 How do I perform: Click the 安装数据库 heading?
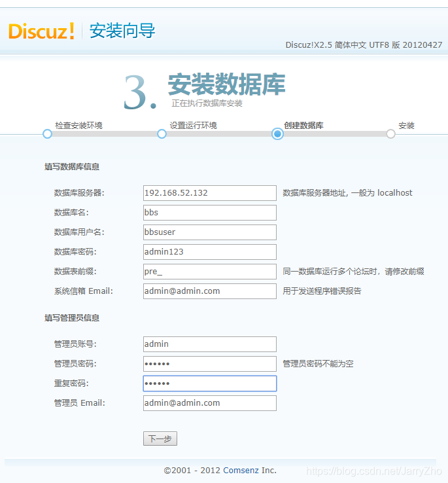tap(226, 84)
